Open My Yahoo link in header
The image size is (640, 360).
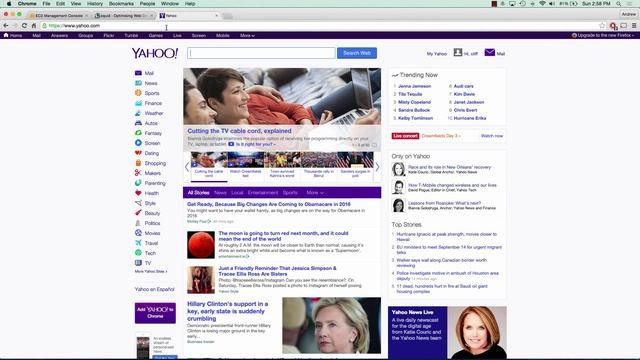point(437,53)
